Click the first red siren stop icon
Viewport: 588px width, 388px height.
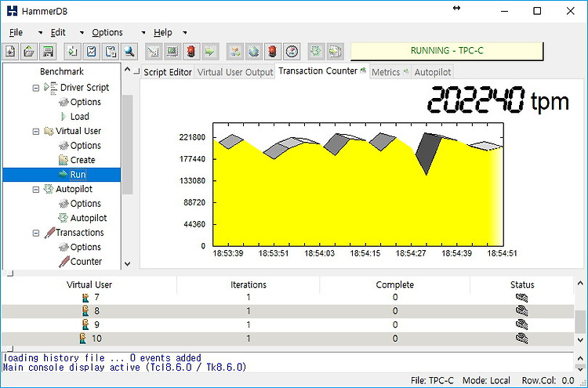tap(191, 51)
